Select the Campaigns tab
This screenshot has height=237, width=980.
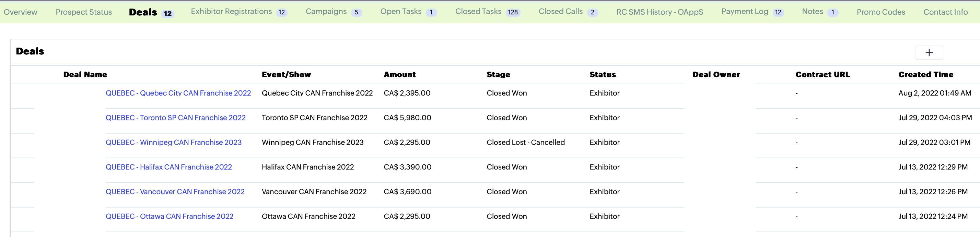pyautogui.click(x=326, y=12)
